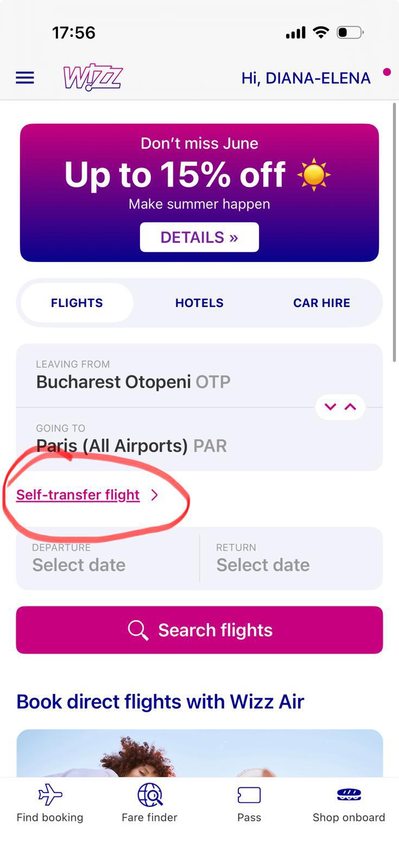The height and width of the screenshot is (868, 399).
Task: Select the Flights tab
Action: [77, 303]
